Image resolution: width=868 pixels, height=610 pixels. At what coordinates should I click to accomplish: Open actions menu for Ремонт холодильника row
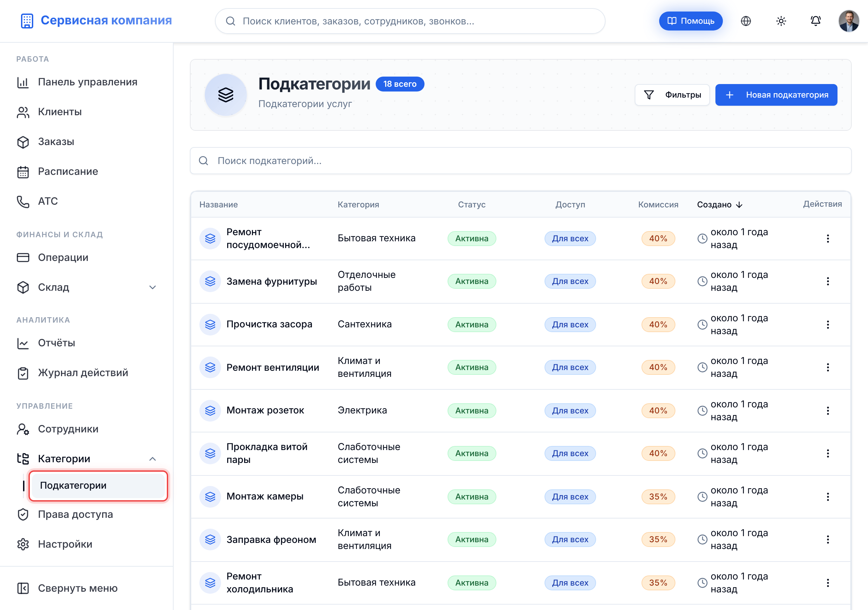(x=828, y=583)
